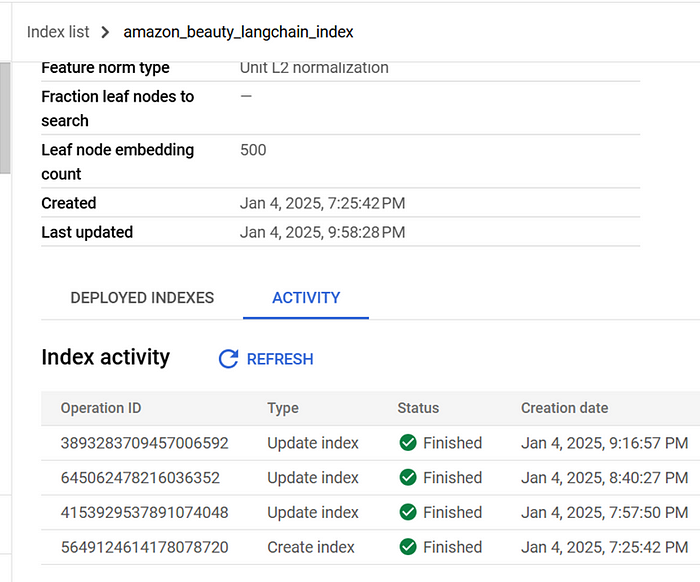Select operation ID 4153929537891074048
The height and width of the screenshot is (582, 700).
(x=145, y=513)
